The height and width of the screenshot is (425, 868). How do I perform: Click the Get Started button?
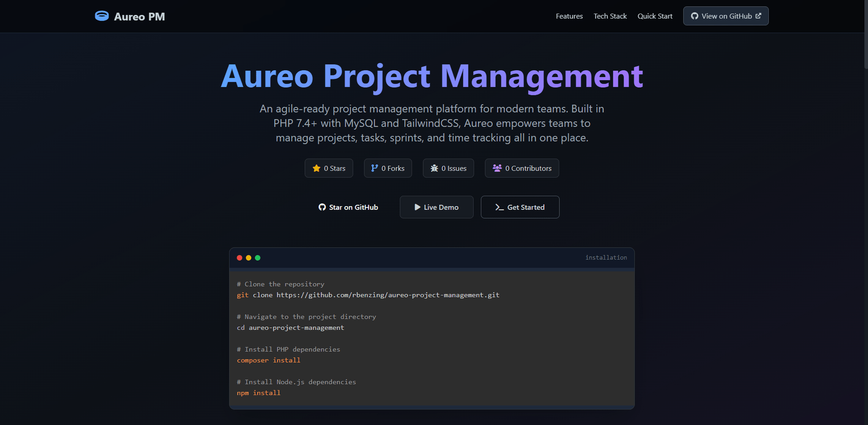click(520, 207)
